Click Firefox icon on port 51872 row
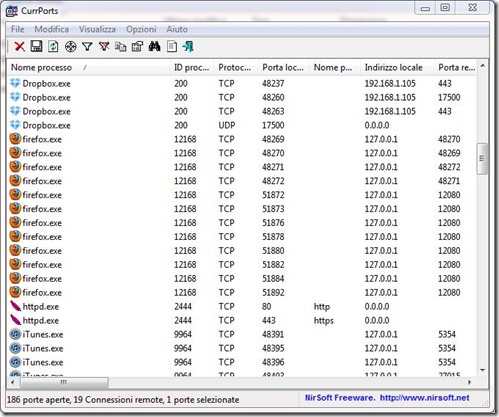Viewport: 499px width, 417px height. (15, 194)
